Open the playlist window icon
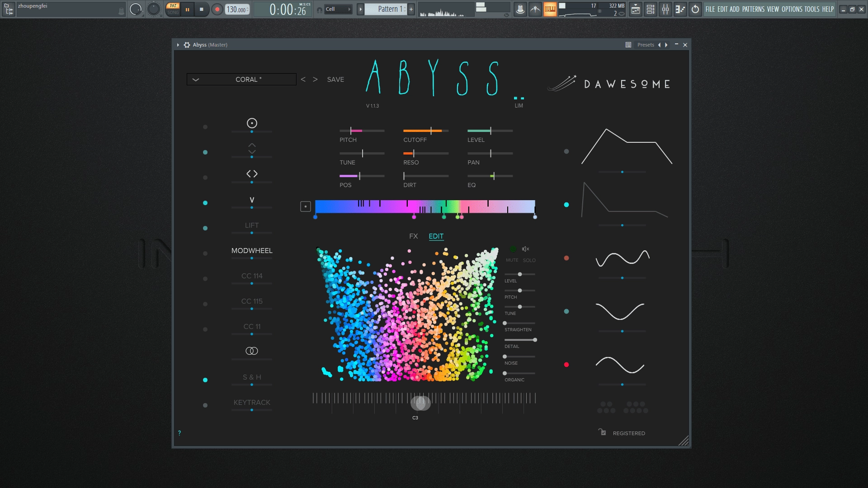The height and width of the screenshot is (488, 868). click(636, 9)
